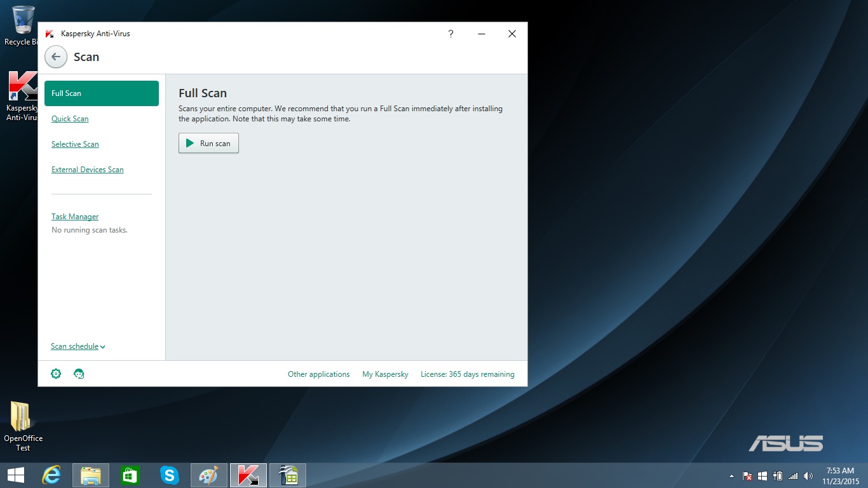Open the My Kaspersky link
Screen dimensions: 868x488
tap(385, 374)
